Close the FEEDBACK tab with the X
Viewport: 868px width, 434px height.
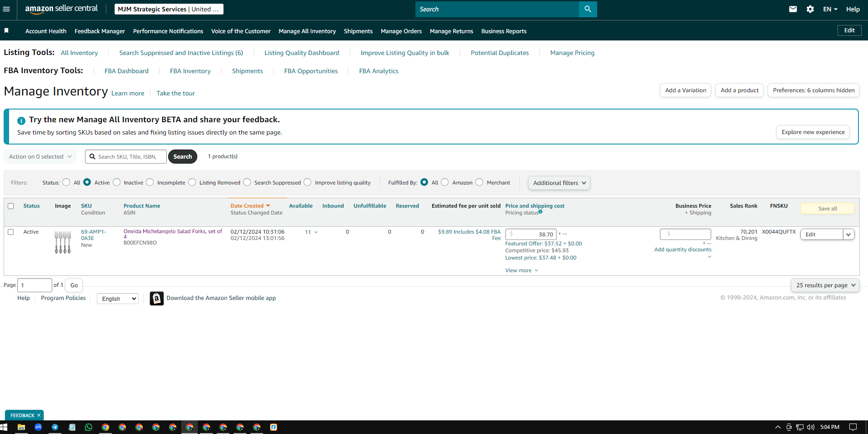[39, 415]
